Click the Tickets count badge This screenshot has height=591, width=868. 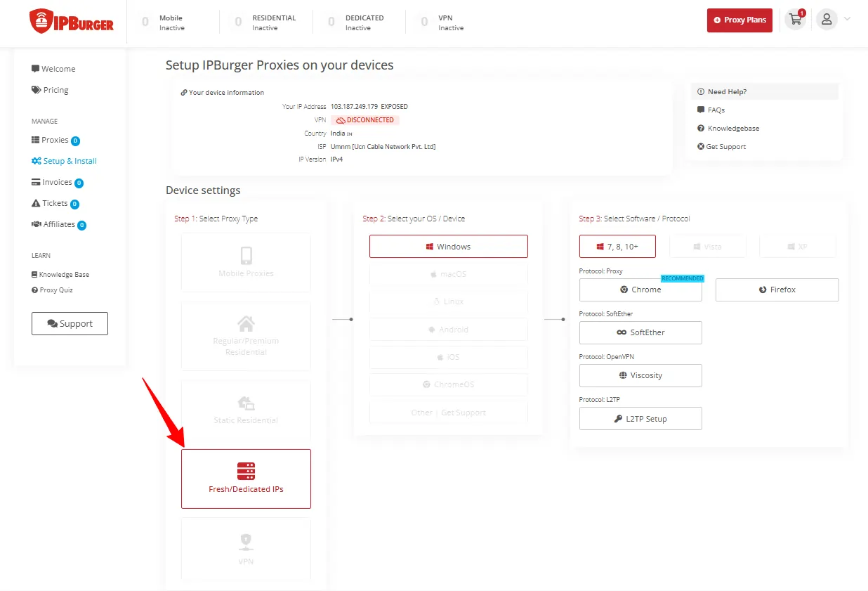74,204
